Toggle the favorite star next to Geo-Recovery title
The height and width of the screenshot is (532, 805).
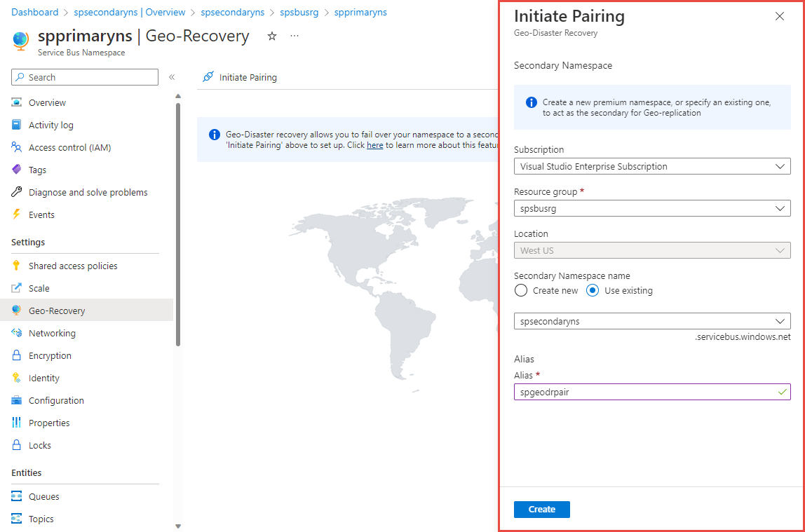(x=272, y=35)
